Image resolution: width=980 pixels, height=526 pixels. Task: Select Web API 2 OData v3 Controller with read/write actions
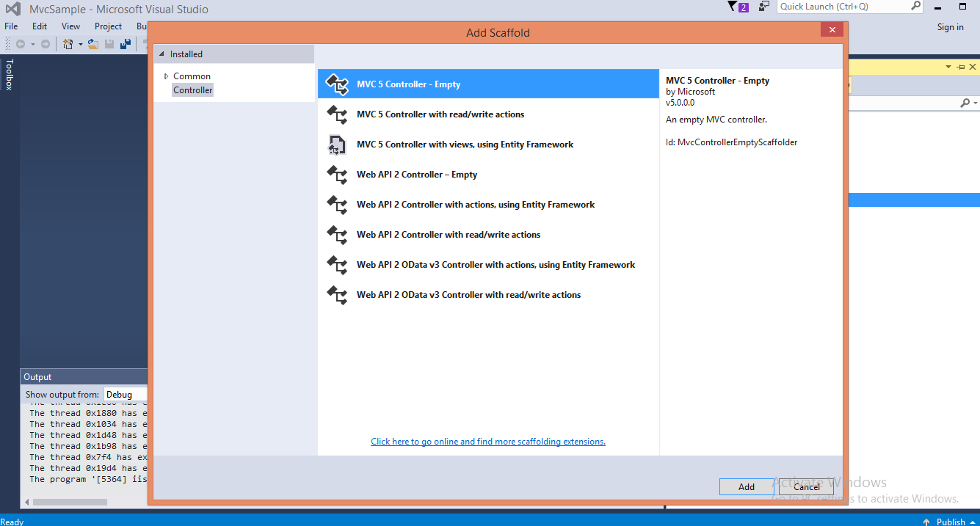488,295
